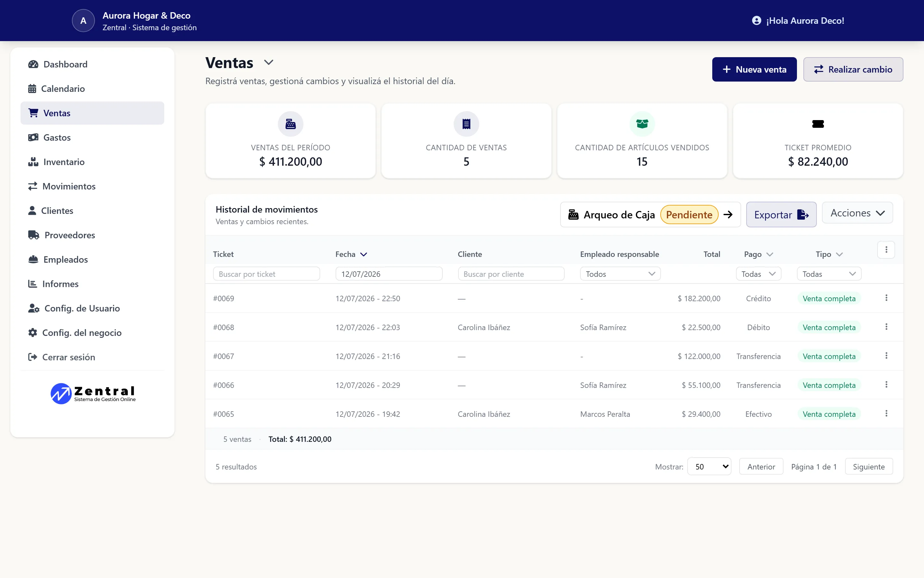The height and width of the screenshot is (578, 924).
Task: Go to previous page with Anterior
Action: [761, 466]
